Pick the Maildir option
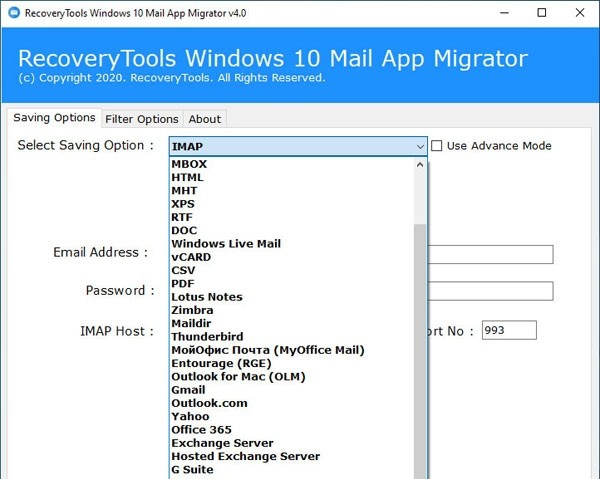This screenshot has height=479, width=600. pyautogui.click(x=191, y=323)
